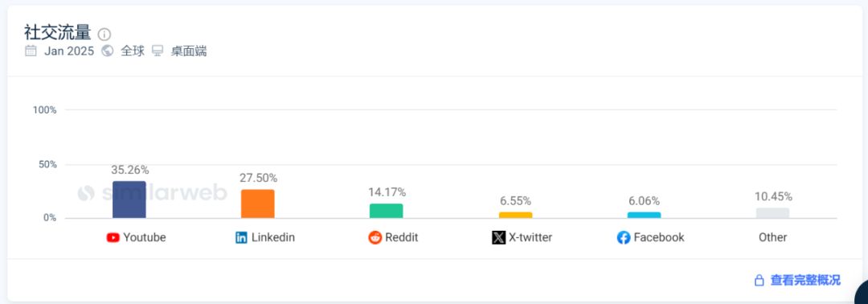Open the 查看完整概况 link

coord(805,280)
